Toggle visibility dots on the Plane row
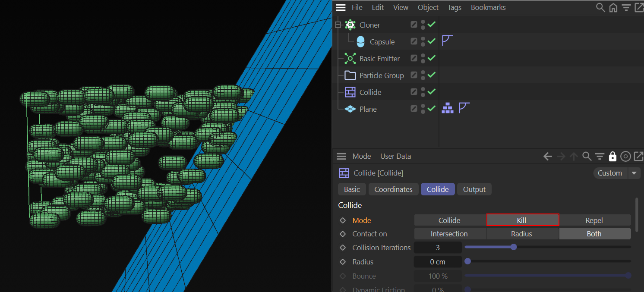This screenshot has width=644, height=292. coord(423,109)
